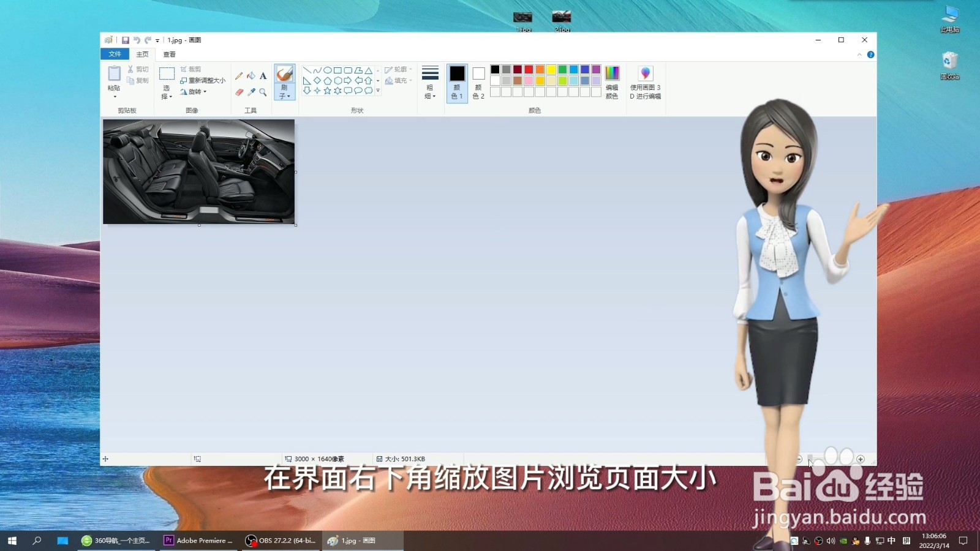Select the Magnifier tool
Image resolution: width=980 pixels, height=551 pixels.
263,92
